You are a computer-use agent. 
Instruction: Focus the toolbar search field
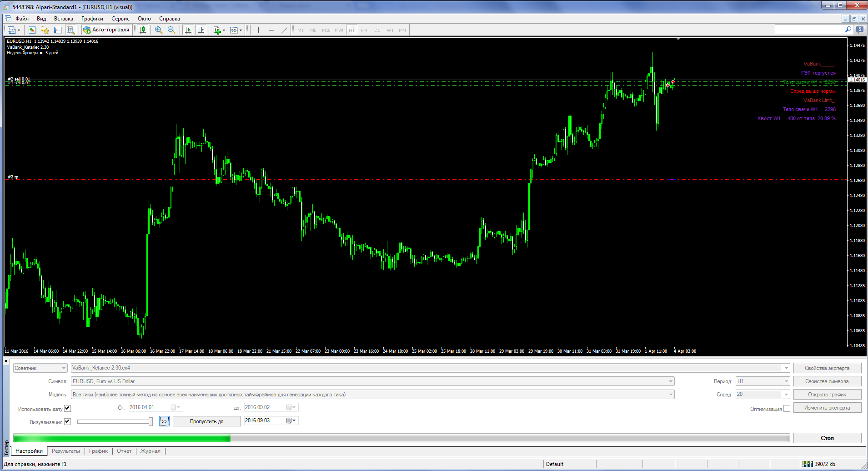pos(809,30)
